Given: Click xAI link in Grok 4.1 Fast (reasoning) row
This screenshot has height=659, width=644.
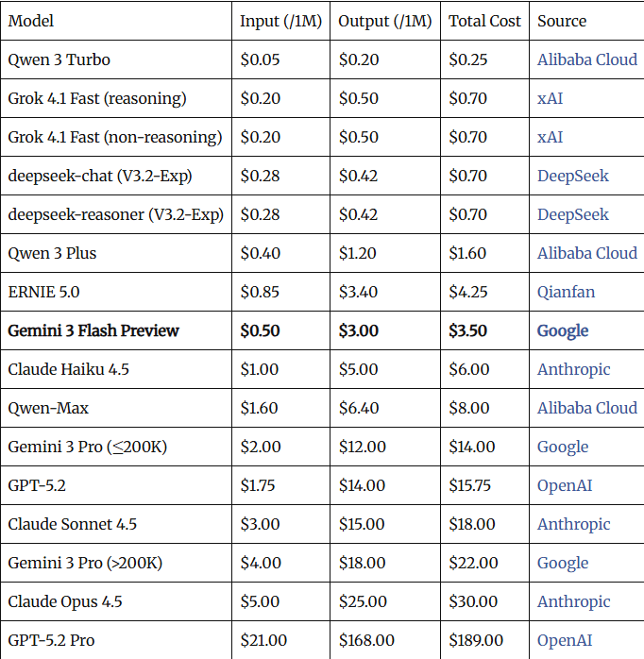Looking at the screenshot, I should click(550, 98).
